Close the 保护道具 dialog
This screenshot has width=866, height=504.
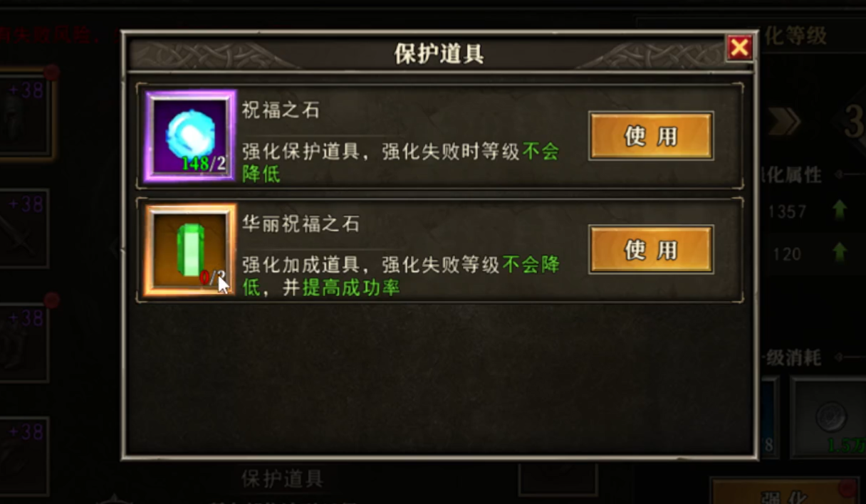740,48
